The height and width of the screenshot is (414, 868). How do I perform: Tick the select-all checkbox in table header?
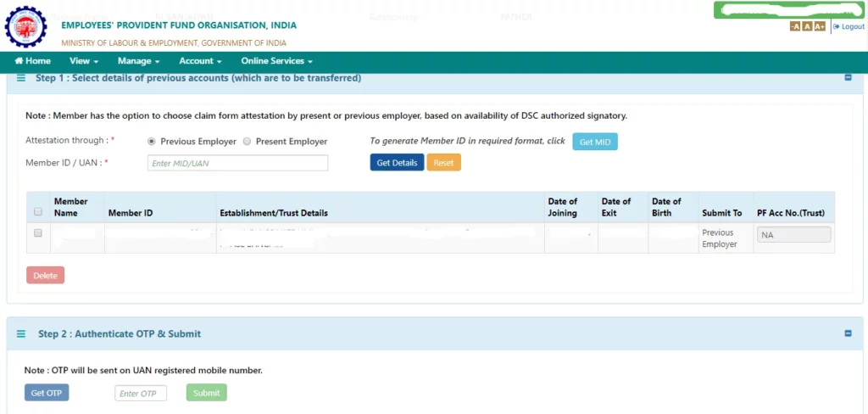point(37,212)
